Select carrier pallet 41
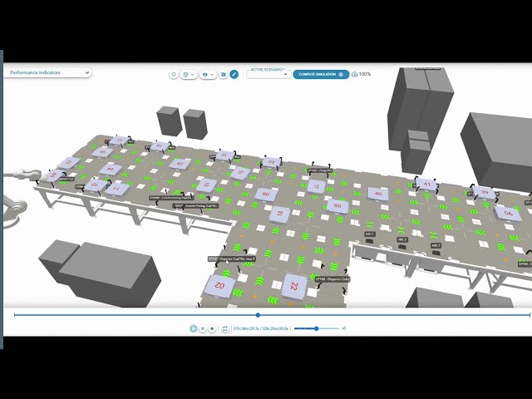Viewport: 532px width, 399px height. (x=426, y=185)
